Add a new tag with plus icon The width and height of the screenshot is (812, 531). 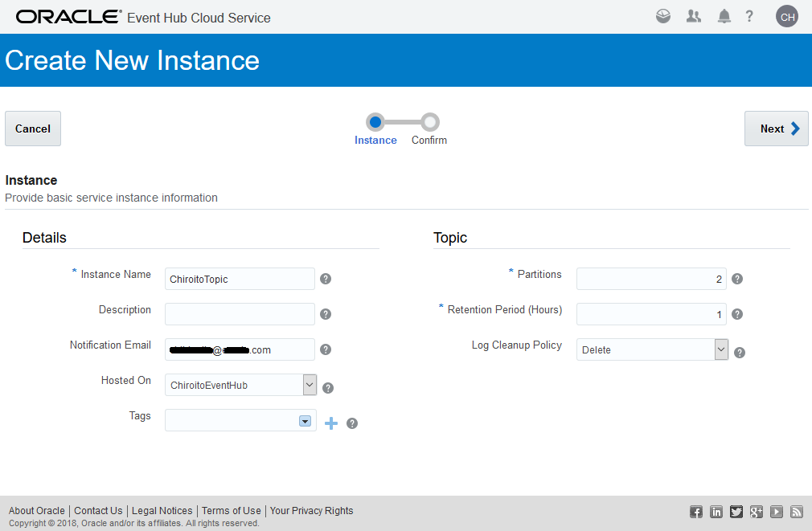tap(331, 423)
